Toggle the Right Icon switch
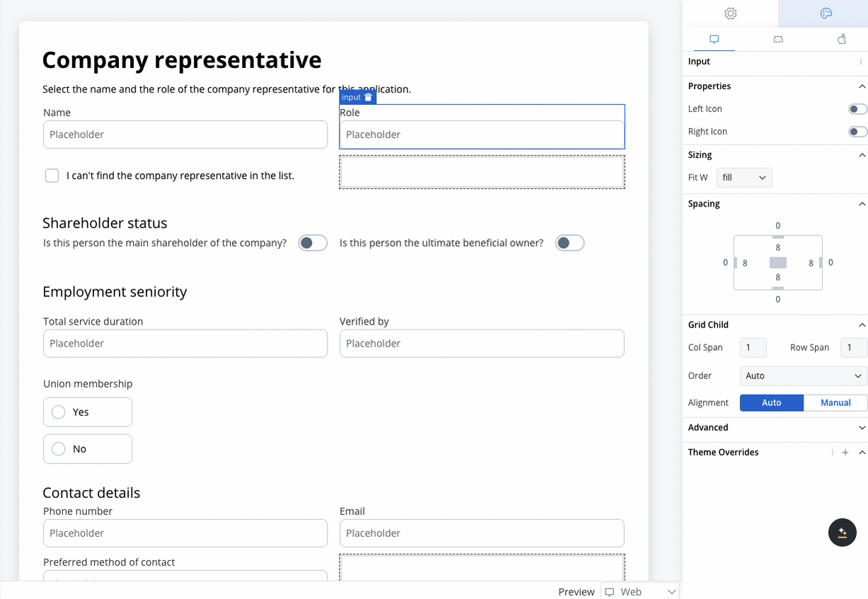 pyautogui.click(x=857, y=132)
